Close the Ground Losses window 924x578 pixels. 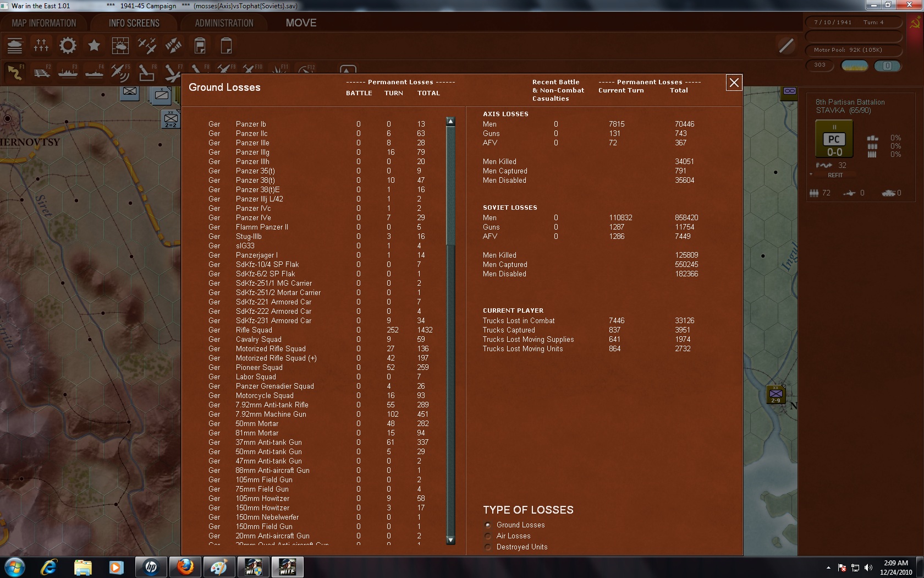click(734, 83)
